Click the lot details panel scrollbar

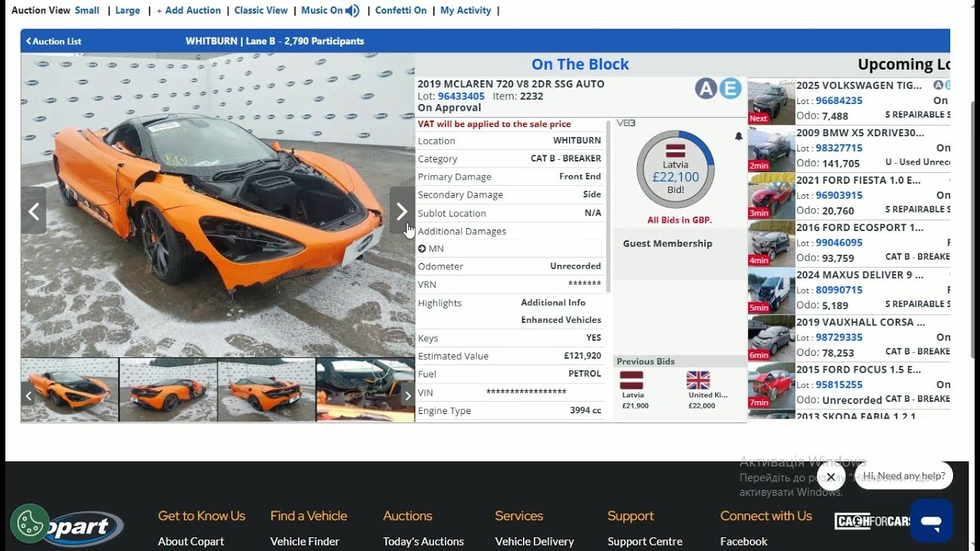point(609,205)
